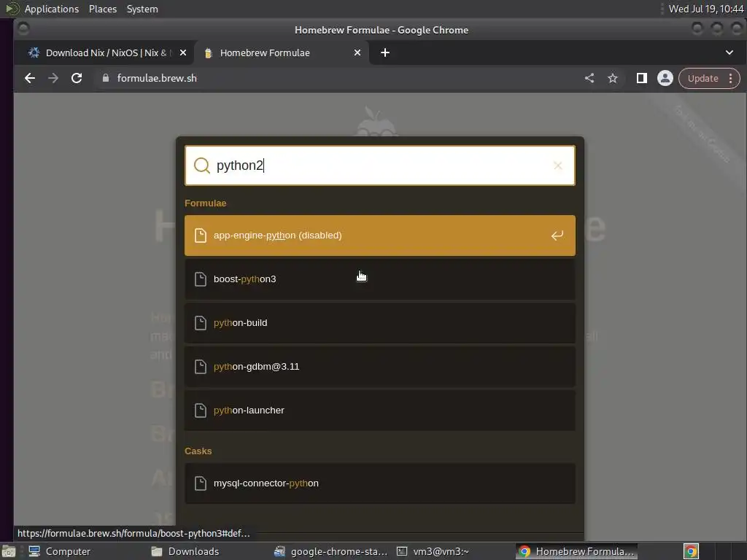Click the file icon beside mysql-connector-python
747x560 pixels.
click(201, 483)
